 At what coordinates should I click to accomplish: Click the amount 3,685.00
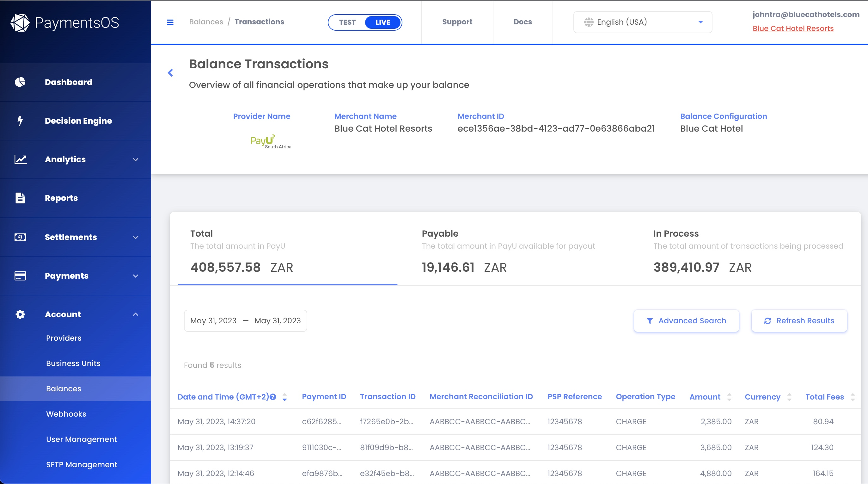pyautogui.click(x=716, y=448)
